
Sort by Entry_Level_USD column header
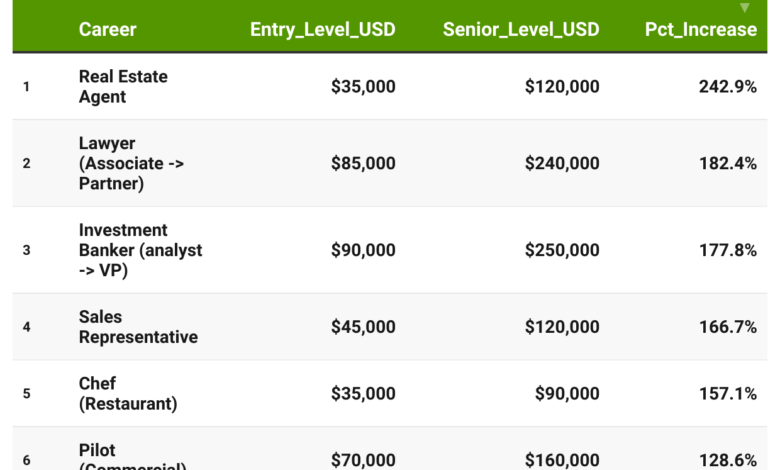point(322,29)
